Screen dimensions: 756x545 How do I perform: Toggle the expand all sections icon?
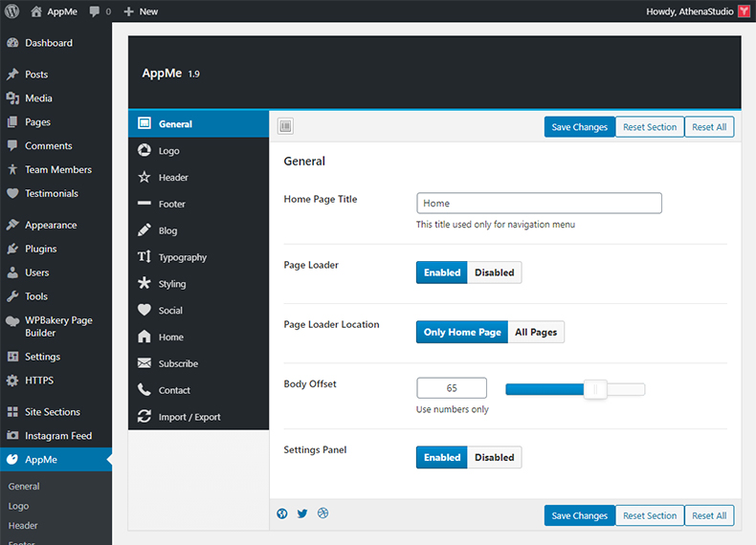click(285, 126)
